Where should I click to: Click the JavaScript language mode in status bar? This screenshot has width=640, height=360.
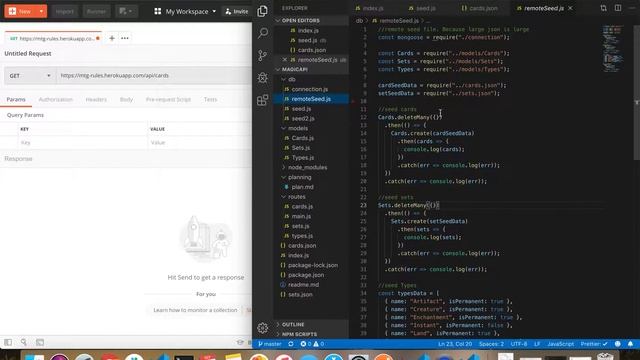tap(560, 344)
